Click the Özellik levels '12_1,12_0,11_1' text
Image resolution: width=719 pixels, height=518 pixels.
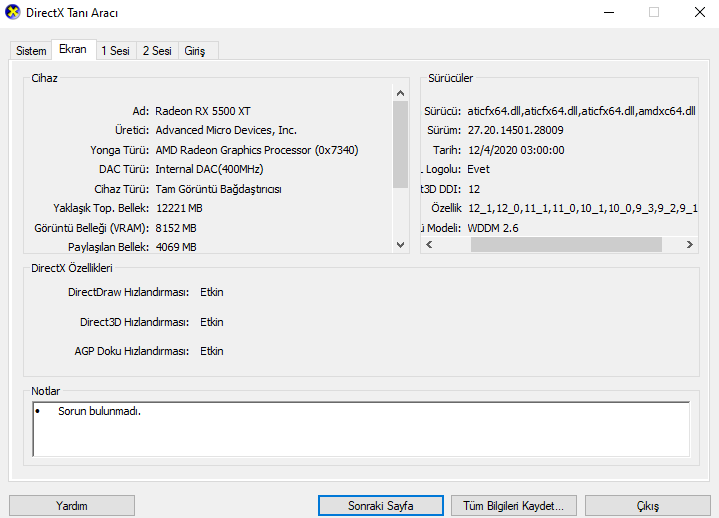(583, 208)
